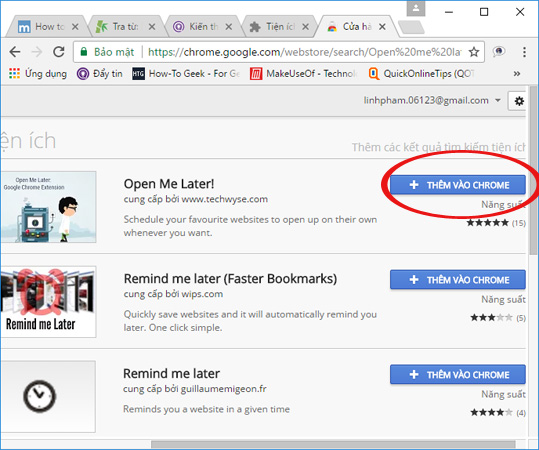Open the Chrome profile avatar button
This screenshot has width=539, height=450.
(x=416, y=8)
